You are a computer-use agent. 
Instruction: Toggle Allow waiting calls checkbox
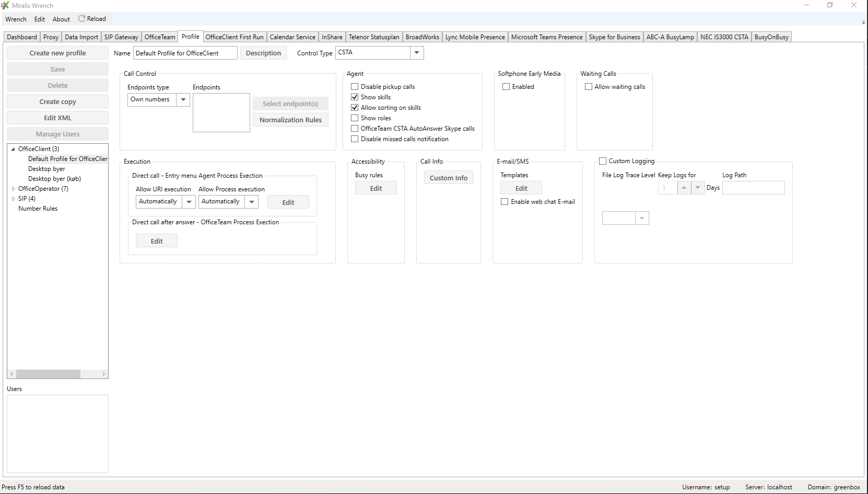(589, 87)
